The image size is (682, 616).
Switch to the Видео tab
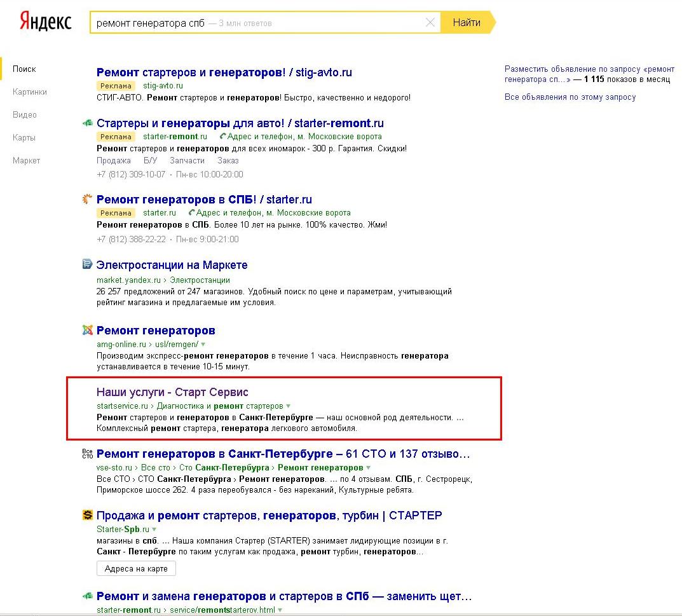[25, 115]
